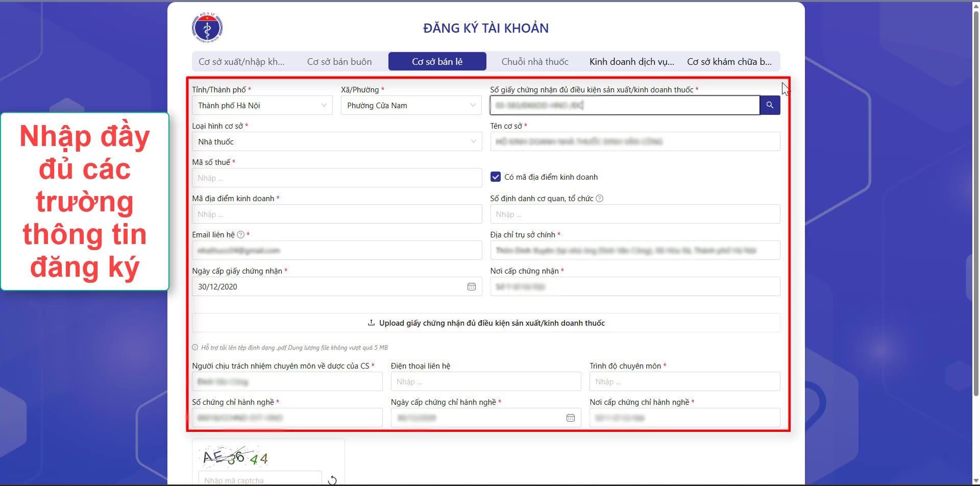
Task: Refresh the captcha image
Action: [x=332, y=480]
